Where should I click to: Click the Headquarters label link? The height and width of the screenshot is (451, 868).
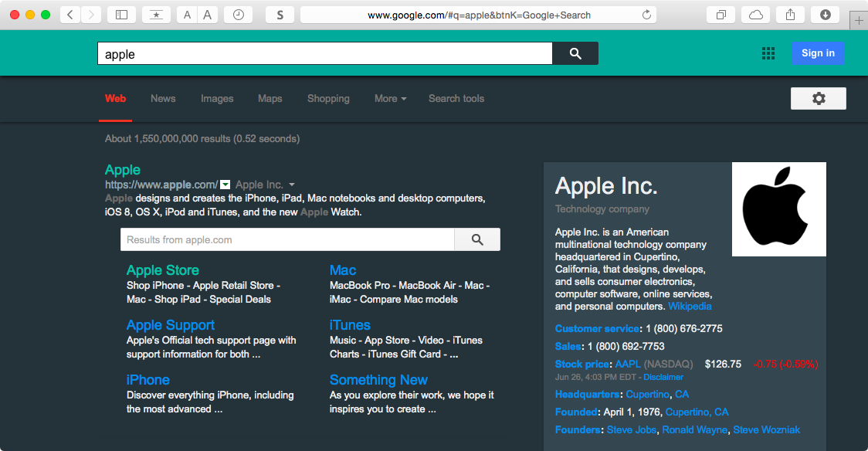pos(588,394)
